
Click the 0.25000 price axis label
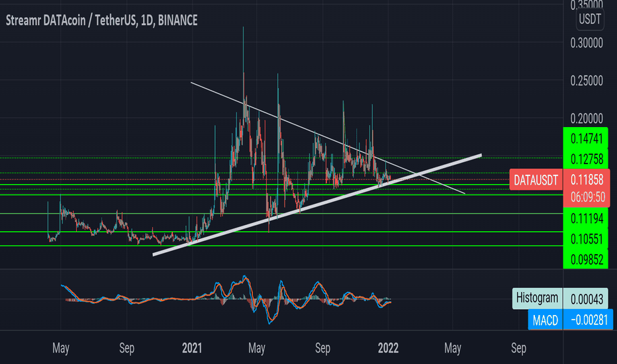(x=587, y=81)
